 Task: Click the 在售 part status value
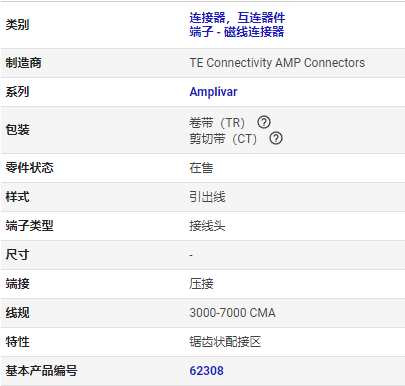click(201, 168)
